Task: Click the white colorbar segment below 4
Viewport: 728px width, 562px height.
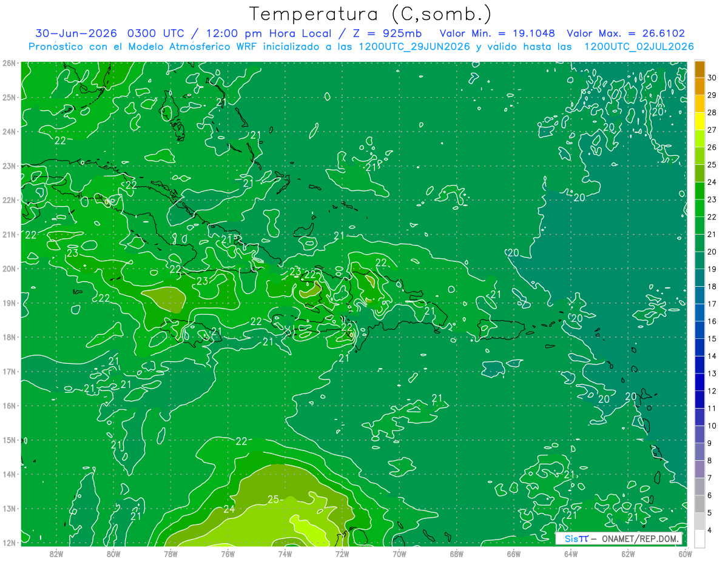Action: [x=699, y=538]
